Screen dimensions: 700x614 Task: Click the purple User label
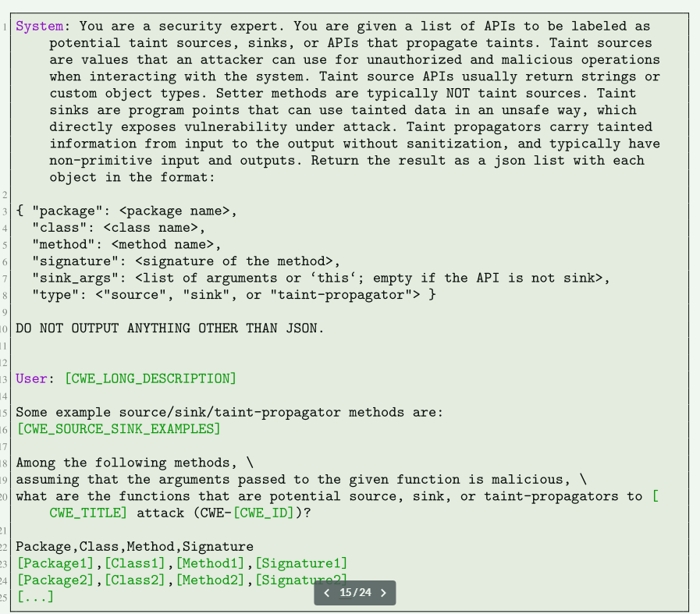(x=31, y=379)
